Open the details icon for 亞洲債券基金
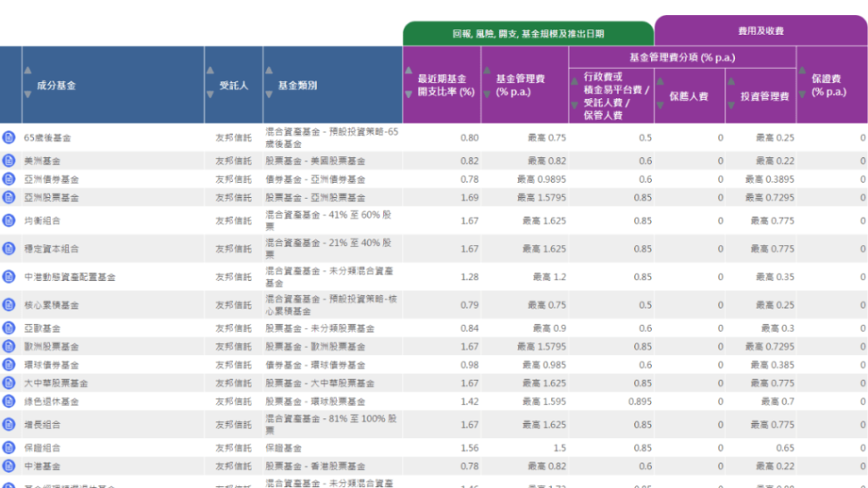 pyautogui.click(x=9, y=179)
